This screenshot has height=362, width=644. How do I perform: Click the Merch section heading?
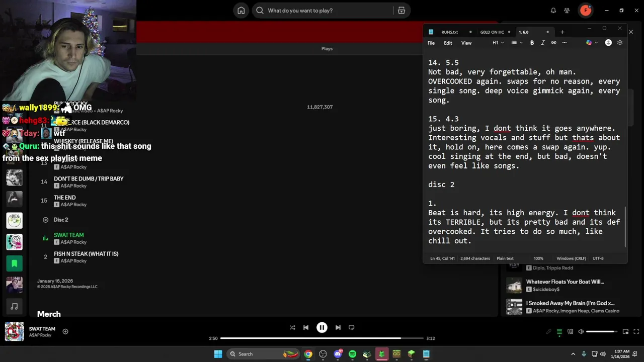pos(49,314)
